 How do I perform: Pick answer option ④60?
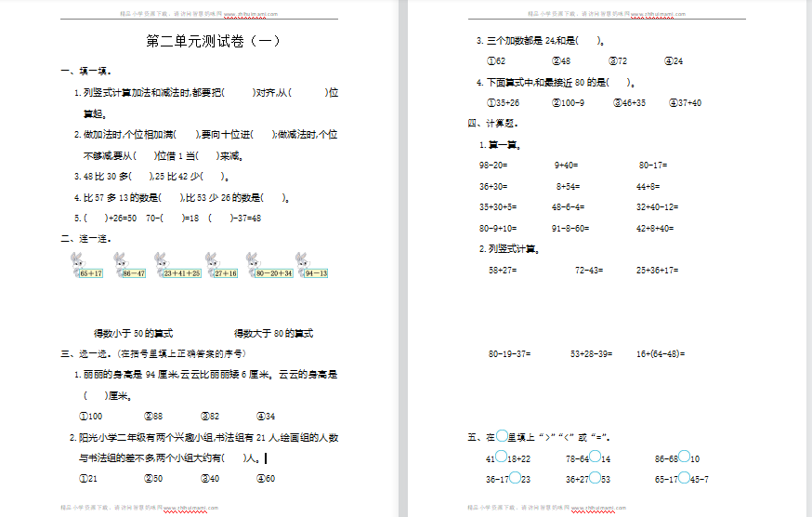pos(266,479)
